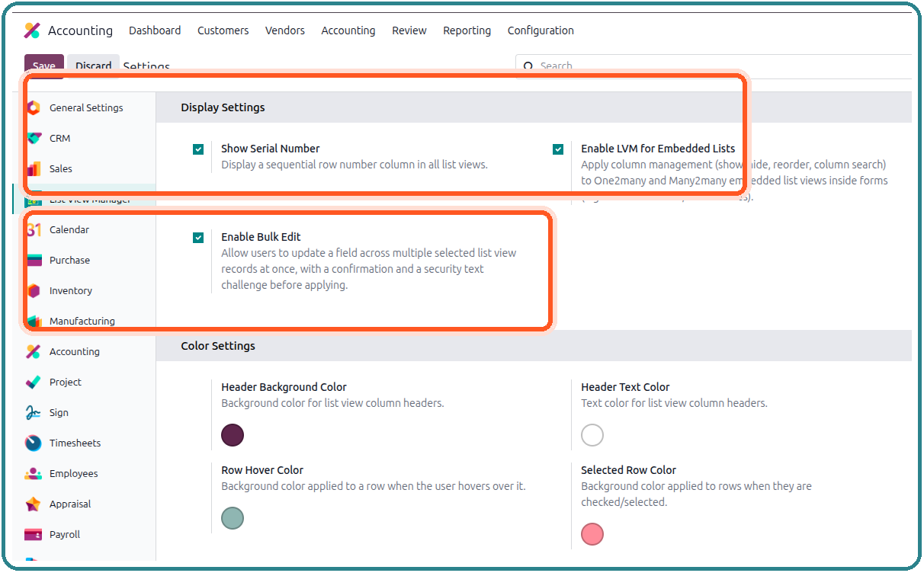The height and width of the screenshot is (573, 924).
Task: Go to Inventory via its box icon
Action: 34,290
